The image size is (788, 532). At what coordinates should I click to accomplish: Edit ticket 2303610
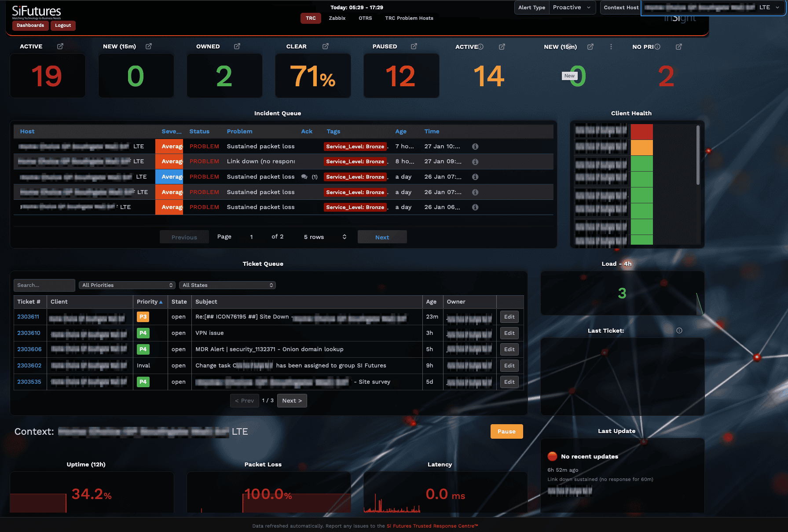point(509,333)
